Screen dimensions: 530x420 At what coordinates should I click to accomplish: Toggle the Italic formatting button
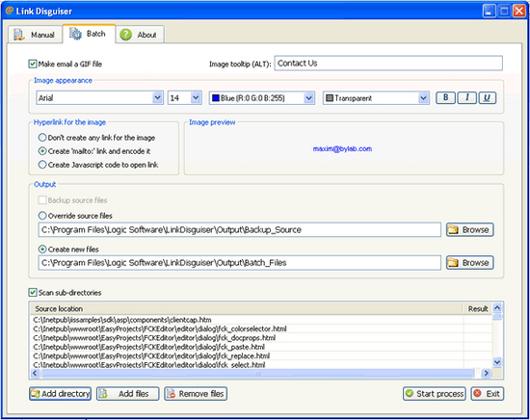pos(466,98)
